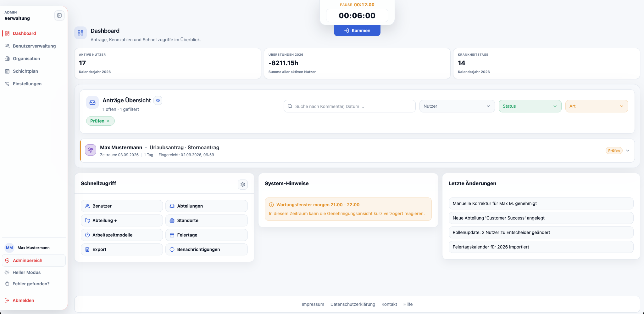Remove the Prüfen filter chip

point(108,121)
